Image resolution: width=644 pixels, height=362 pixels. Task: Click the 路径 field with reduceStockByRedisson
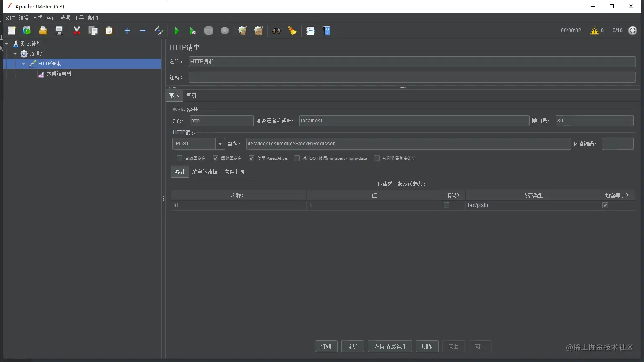[x=408, y=144]
